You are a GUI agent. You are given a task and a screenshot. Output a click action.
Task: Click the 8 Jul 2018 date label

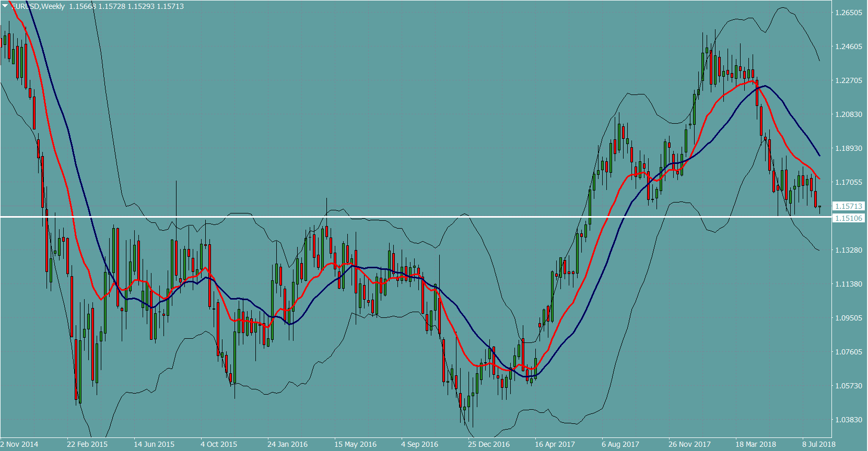coord(819,444)
